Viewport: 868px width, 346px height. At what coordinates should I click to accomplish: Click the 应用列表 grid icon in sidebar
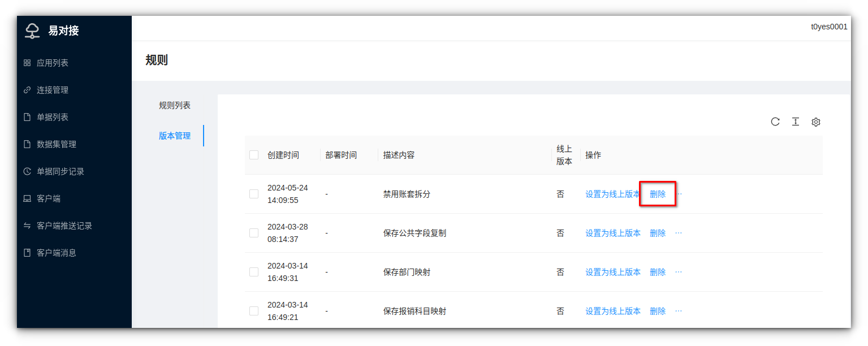(27, 63)
